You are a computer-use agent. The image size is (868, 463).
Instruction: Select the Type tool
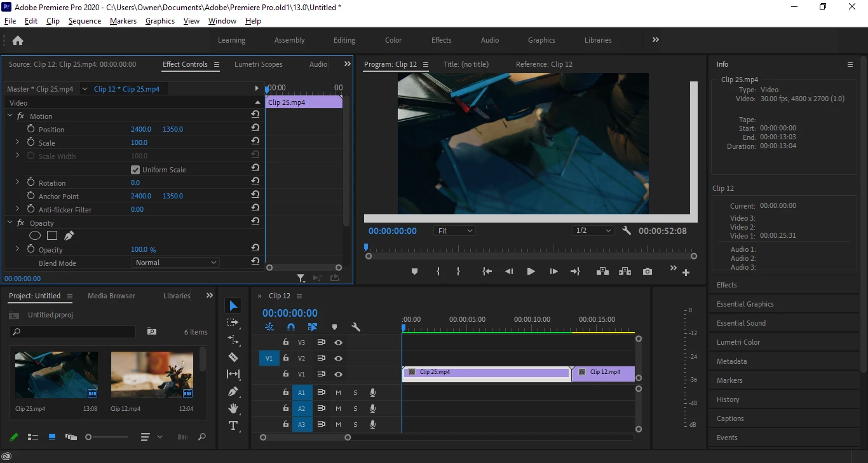pyautogui.click(x=233, y=425)
